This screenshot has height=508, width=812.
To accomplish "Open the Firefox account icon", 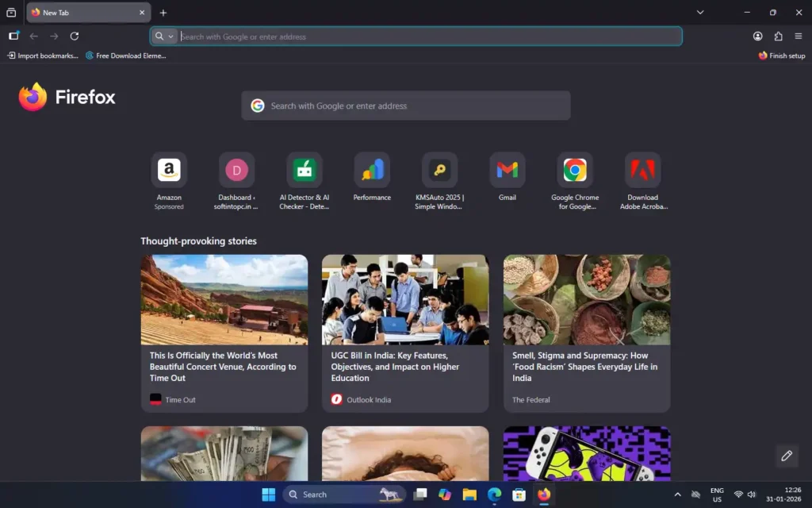I will 757,36.
